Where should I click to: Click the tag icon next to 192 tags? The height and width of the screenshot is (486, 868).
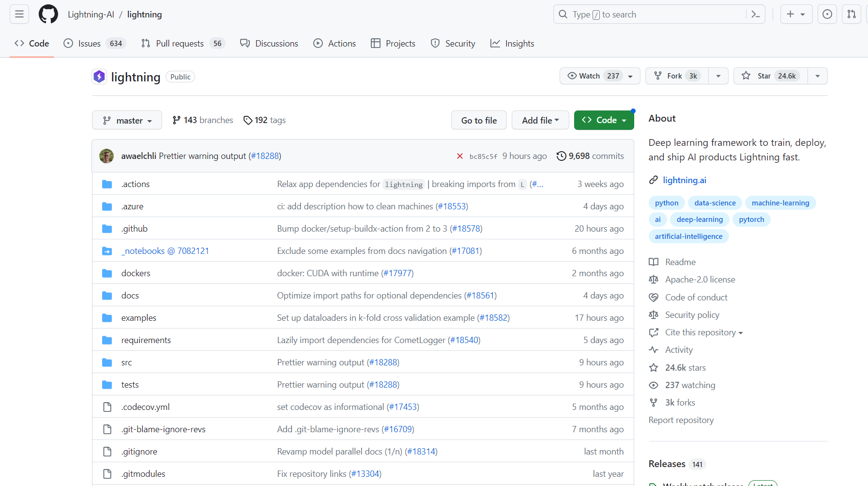coord(248,120)
